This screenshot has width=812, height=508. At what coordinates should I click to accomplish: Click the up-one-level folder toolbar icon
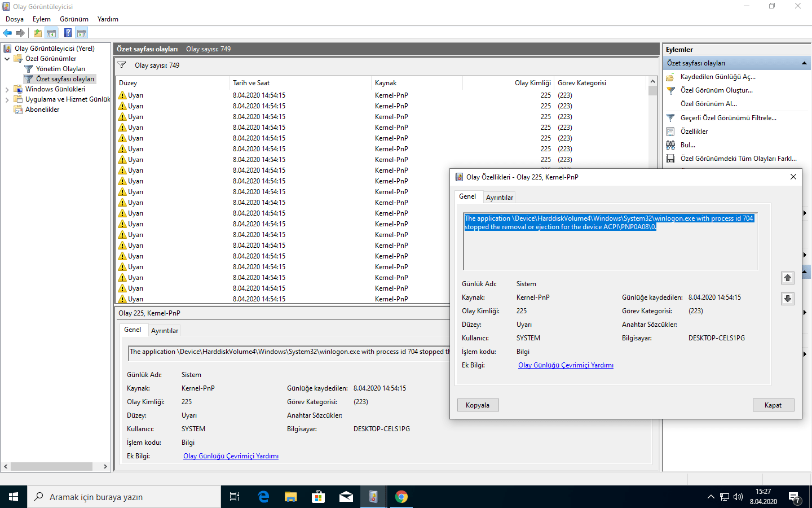tap(37, 33)
